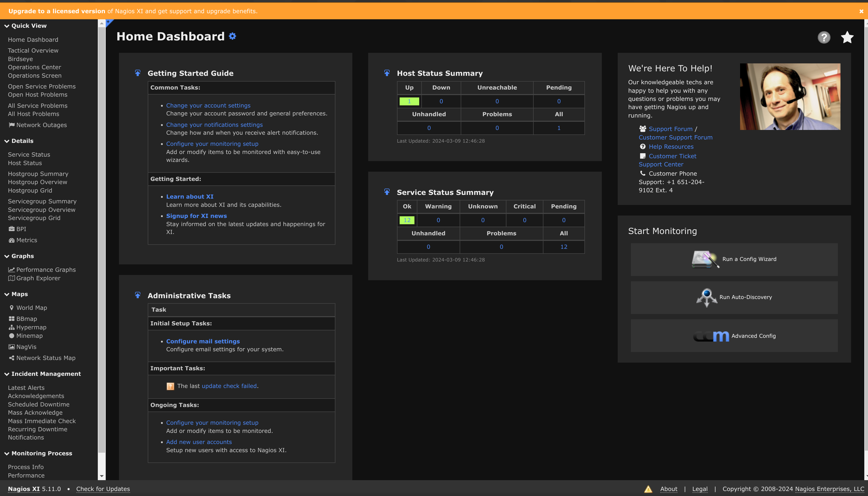The height and width of the screenshot is (496, 868).
Task: Click the CCM Advanced Config logo
Action: click(711, 336)
